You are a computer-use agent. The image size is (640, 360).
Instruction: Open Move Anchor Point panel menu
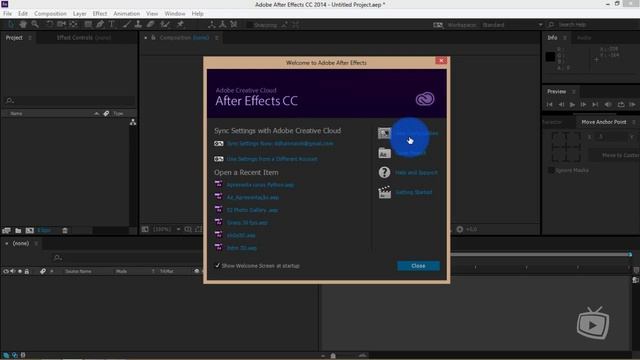pyautogui.click(x=634, y=122)
